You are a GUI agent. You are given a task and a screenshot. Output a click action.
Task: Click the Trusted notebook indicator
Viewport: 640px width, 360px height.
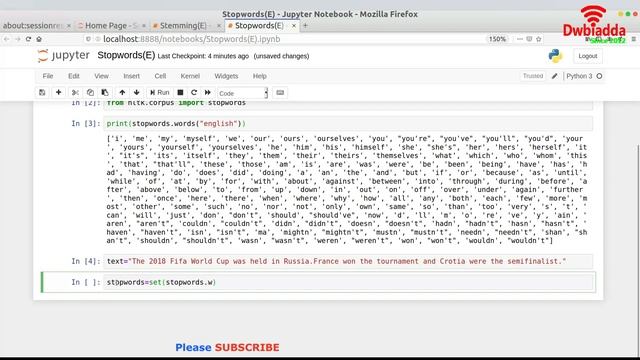(533, 76)
